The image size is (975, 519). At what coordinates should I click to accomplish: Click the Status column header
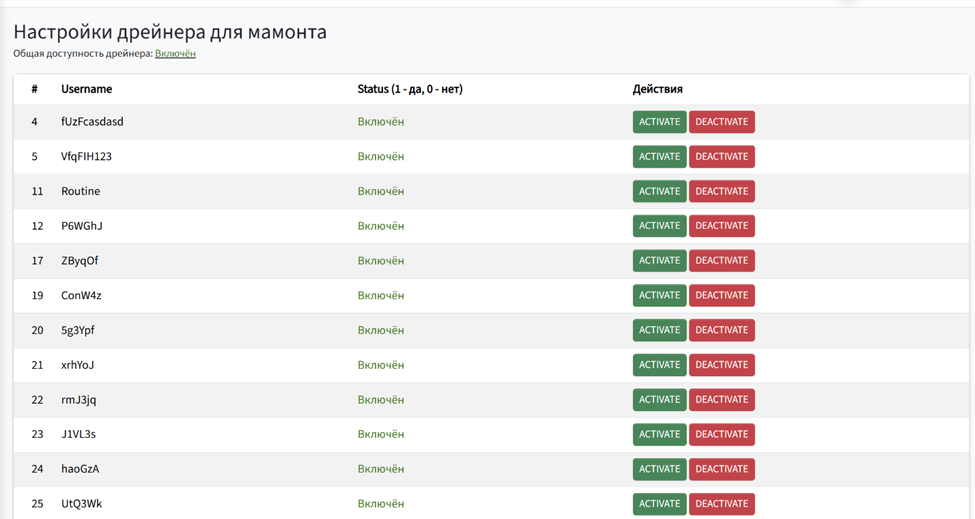point(410,89)
